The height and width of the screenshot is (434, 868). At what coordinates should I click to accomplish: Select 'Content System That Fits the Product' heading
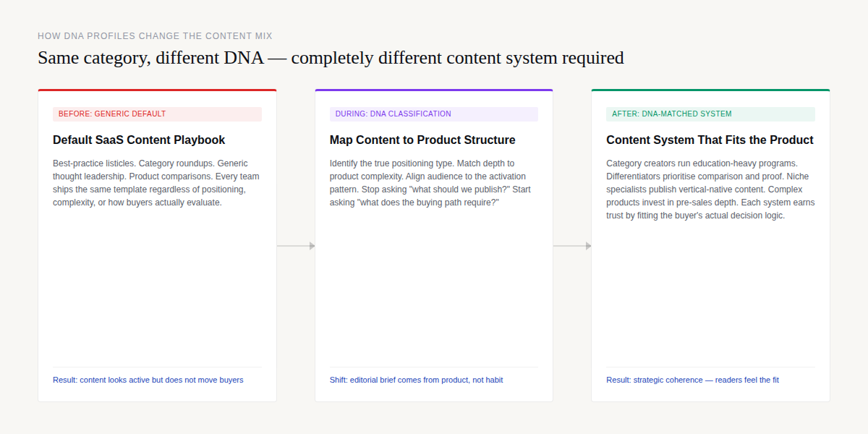pyautogui.click(x=710, y=140)
